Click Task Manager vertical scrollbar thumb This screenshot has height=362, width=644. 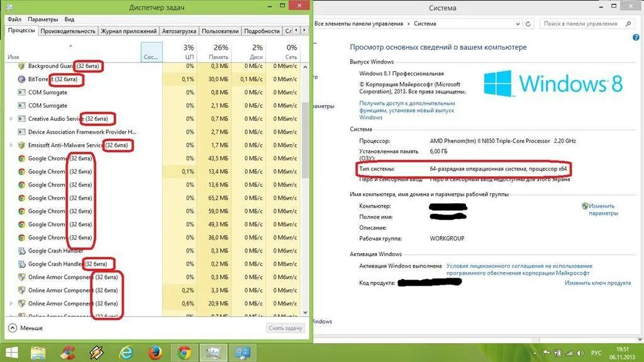[305, 140]
